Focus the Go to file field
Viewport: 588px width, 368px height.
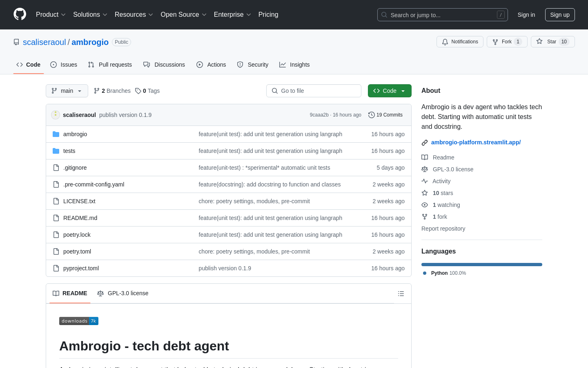(314, 91)
